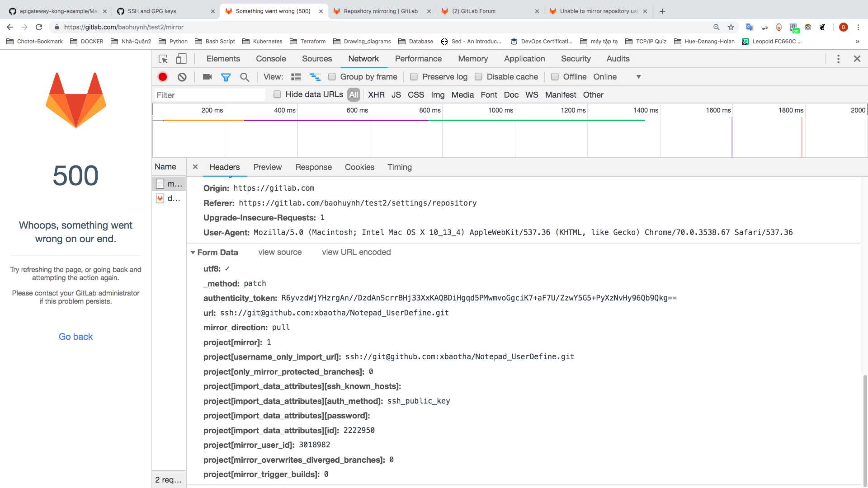Open DevTools customization menu via three dots
The image size is (868, 488).
click(838, 59)
